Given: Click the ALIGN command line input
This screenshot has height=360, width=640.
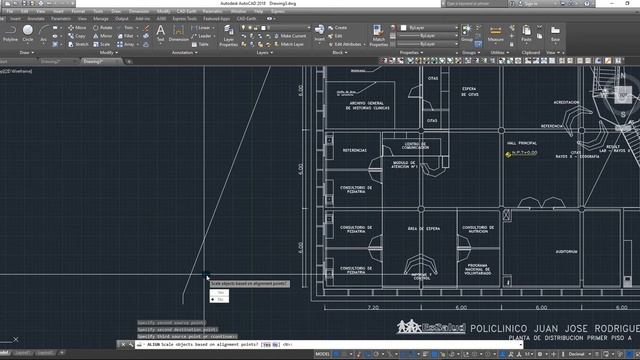Looking at the screenshot, I should pyautogui.click(x=329, y=344).
